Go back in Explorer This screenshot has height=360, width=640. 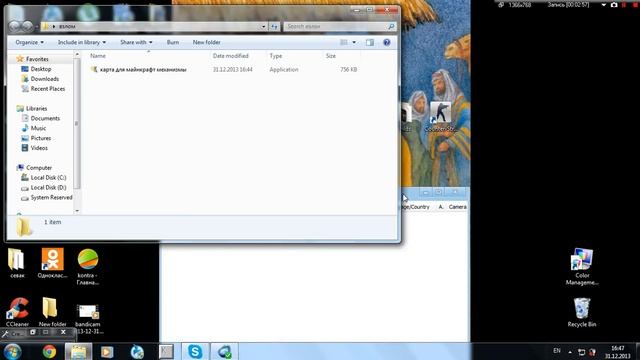[15, 27]
